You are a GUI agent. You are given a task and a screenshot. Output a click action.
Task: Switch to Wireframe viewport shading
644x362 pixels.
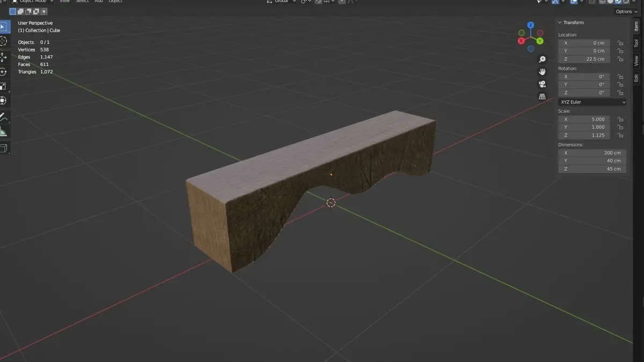(x=602, y=2)
